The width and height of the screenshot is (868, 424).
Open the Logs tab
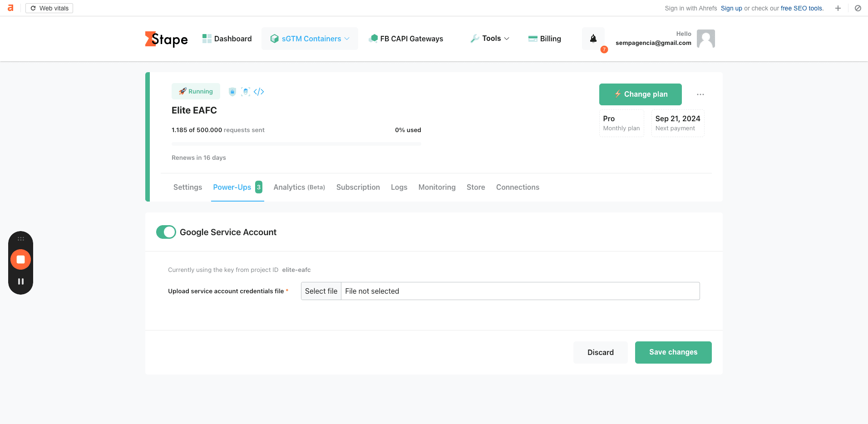tap(399, 187)
